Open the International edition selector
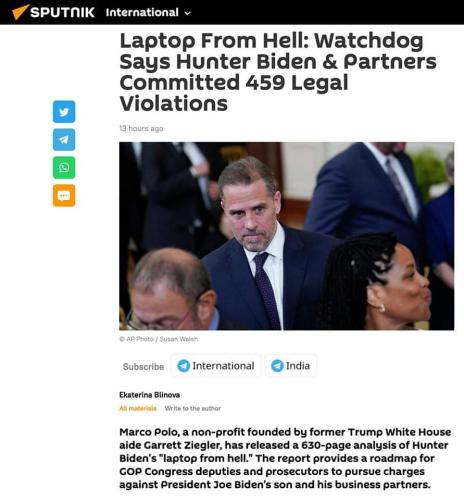464x500 pixels. [148, 13]
